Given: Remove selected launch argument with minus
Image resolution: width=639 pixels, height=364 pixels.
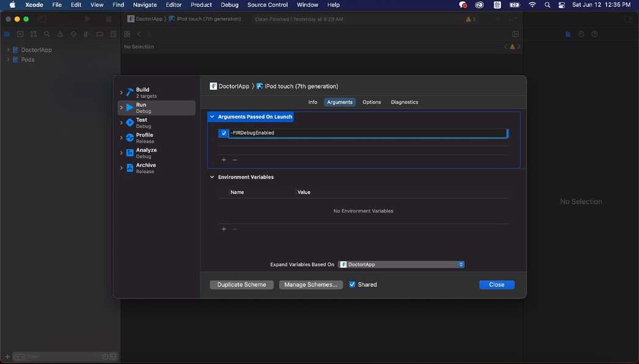Looking at the screenshot, I should coord(235,160).
